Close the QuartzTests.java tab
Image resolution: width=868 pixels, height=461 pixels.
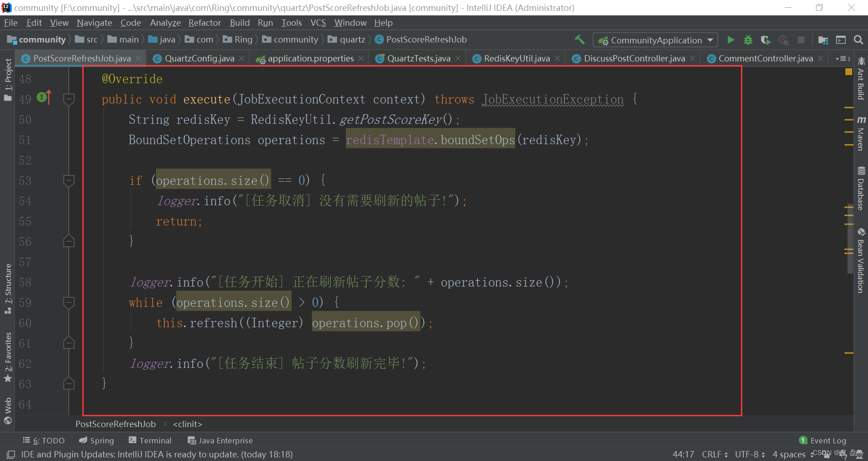[x=458, y=58]
